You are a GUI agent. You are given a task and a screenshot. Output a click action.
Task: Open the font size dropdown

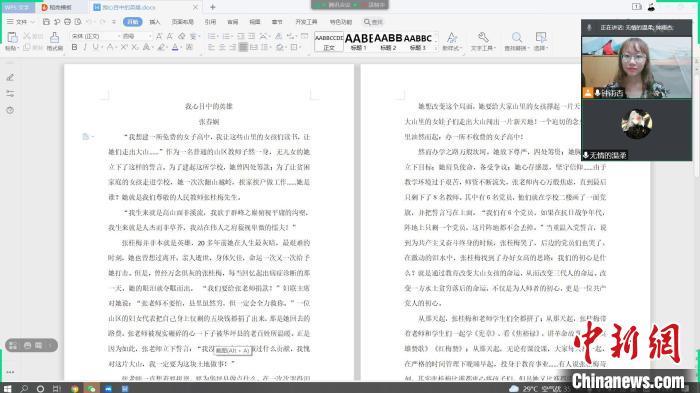pos(150,36)
